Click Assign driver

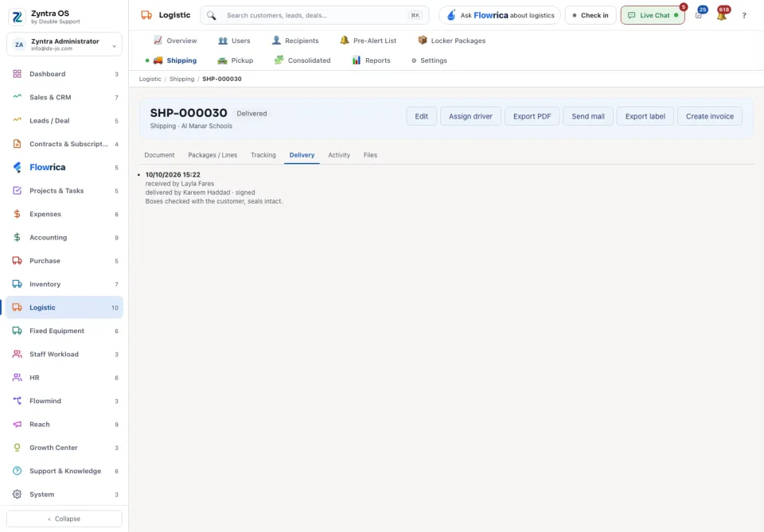(470, 116)
